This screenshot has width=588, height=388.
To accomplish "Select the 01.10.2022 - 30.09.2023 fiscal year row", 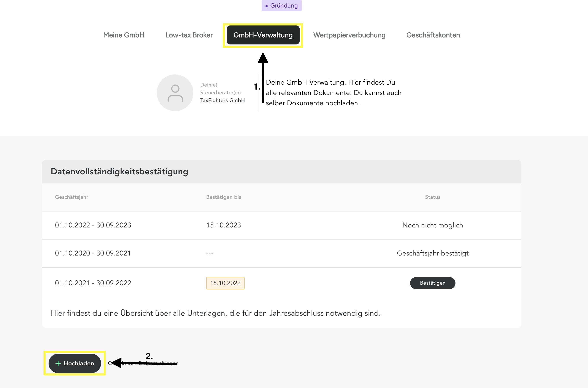I will click(93, 225).
